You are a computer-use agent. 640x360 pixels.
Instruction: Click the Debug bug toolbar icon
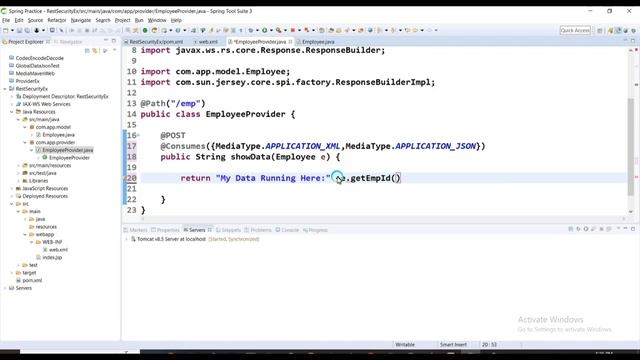coord(250,30)
